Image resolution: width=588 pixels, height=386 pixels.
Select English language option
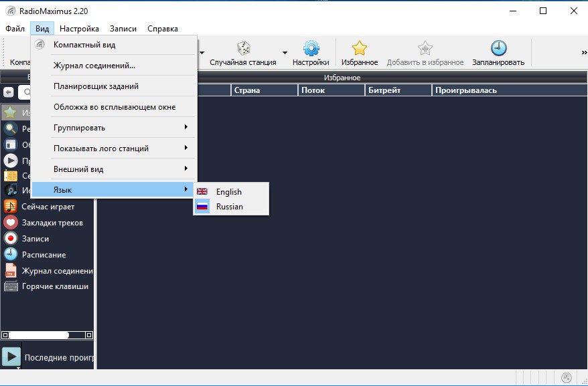point(228,192)
